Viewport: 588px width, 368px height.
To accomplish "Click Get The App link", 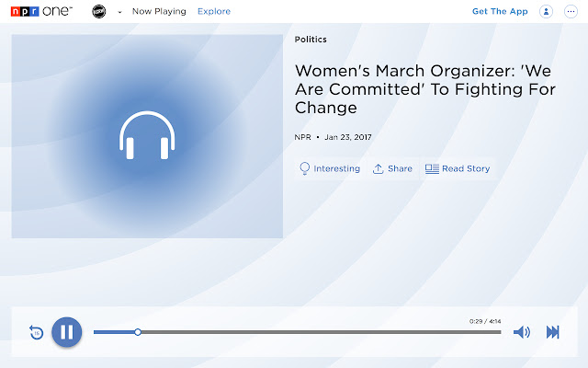I will click(500, 12).
